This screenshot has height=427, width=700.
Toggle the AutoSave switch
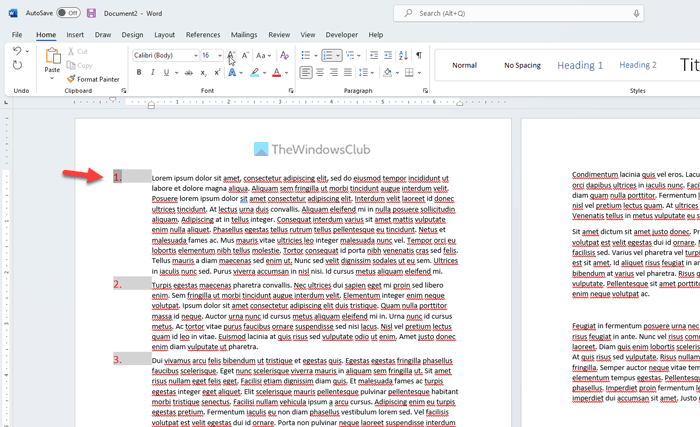[x=68, y=13]
